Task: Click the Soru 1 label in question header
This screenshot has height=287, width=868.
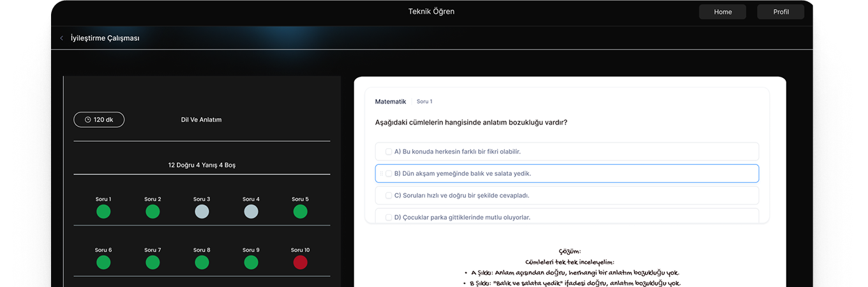Action: coord(424,102)
